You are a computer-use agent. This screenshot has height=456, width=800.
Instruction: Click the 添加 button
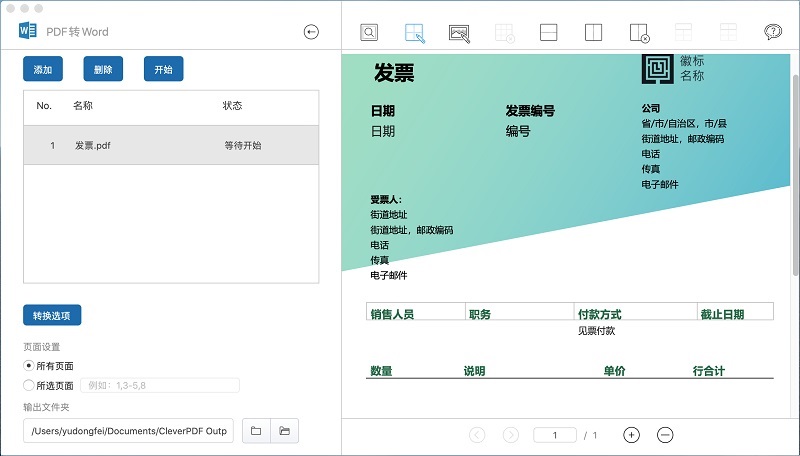(43, 70)
